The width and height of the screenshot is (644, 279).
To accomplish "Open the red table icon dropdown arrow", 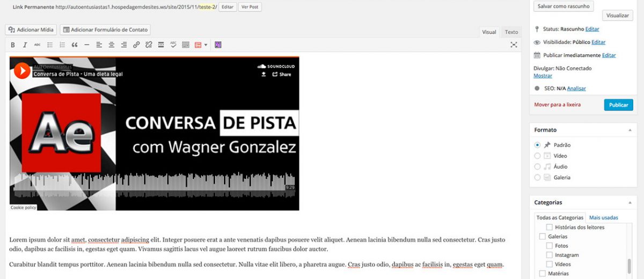I will pyautogui.click(x=206, y=45).
